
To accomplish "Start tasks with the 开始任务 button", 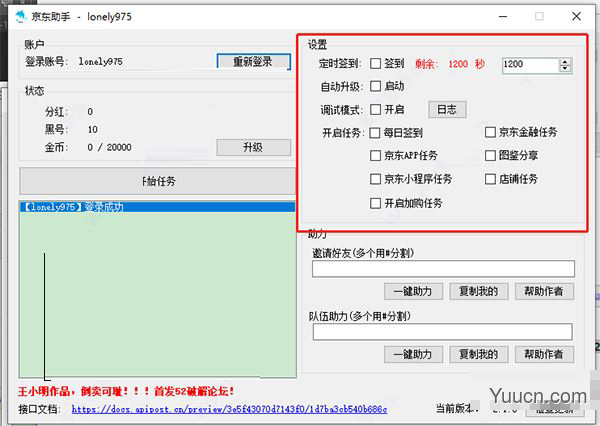I will tap(157, 181).
